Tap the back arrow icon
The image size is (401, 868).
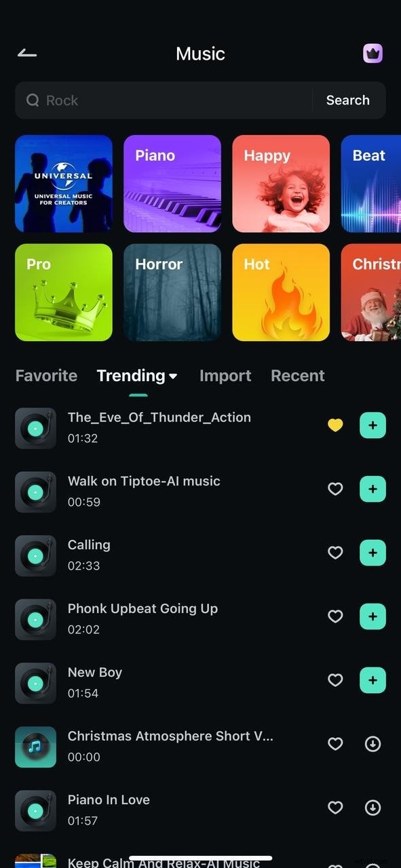click(x=27, y=53)
